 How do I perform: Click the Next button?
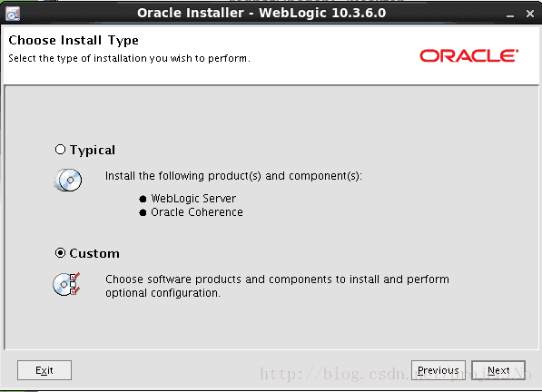pyautogui.click(x=498, y=370)
